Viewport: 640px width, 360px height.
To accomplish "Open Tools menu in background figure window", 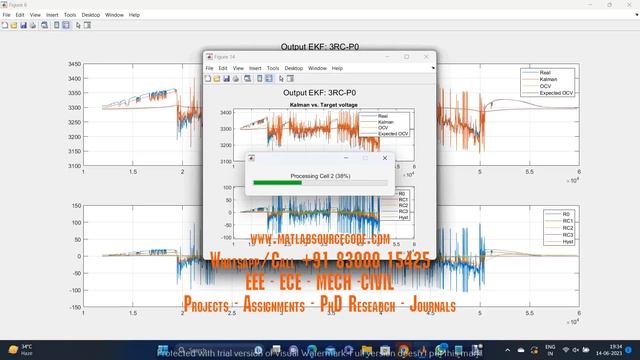I will [70, 15].
